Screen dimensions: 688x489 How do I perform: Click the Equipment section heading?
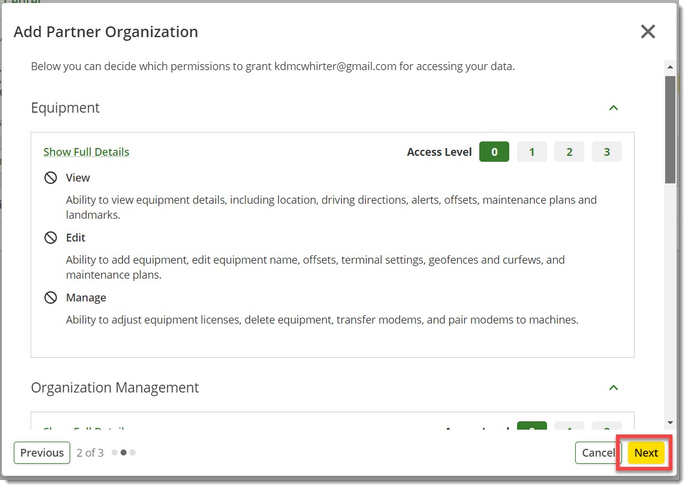(65, 108)
